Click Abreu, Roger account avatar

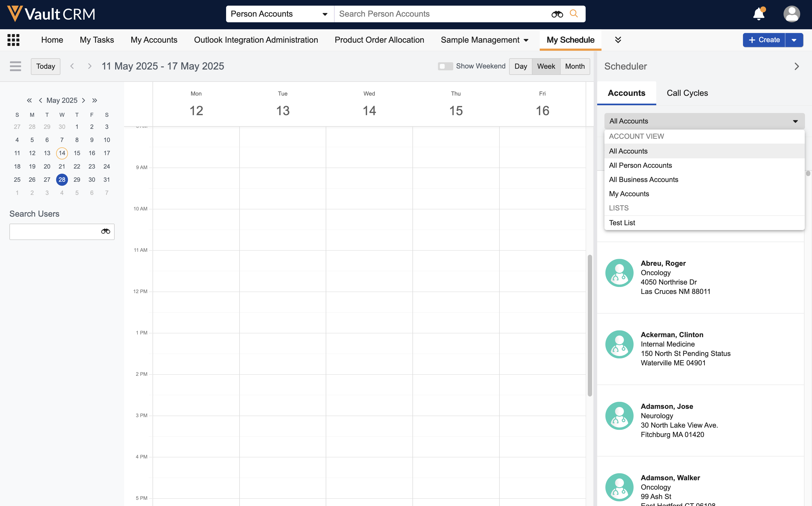coord(619,273)
